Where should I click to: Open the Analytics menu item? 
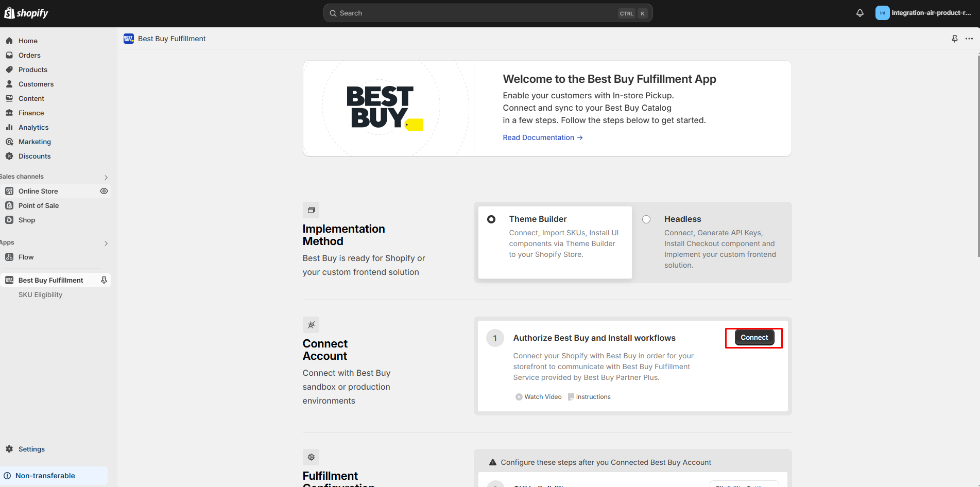(33, 127)
